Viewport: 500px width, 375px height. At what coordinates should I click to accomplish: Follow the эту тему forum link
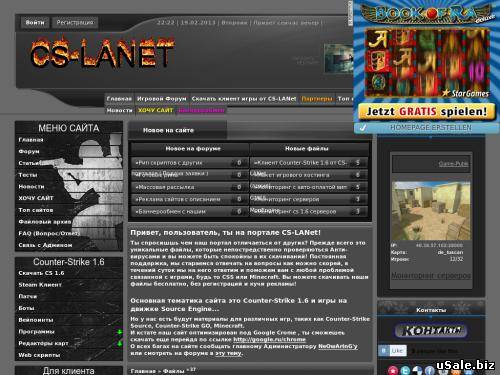(228, 353)
